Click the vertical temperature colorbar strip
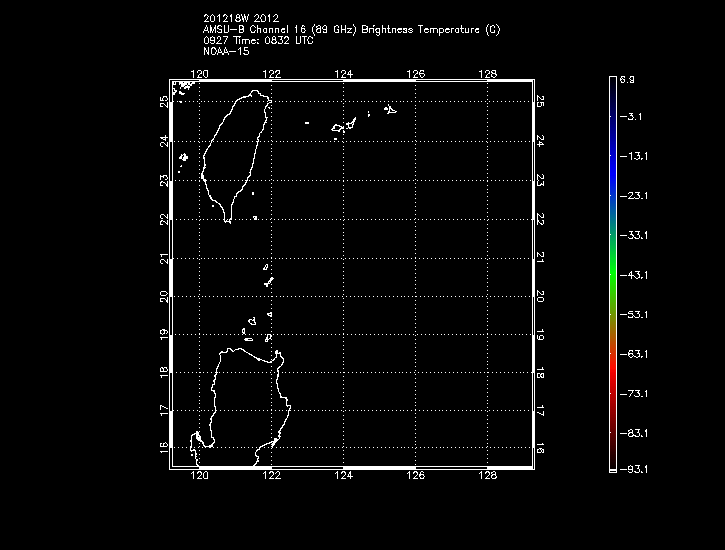 611,272
